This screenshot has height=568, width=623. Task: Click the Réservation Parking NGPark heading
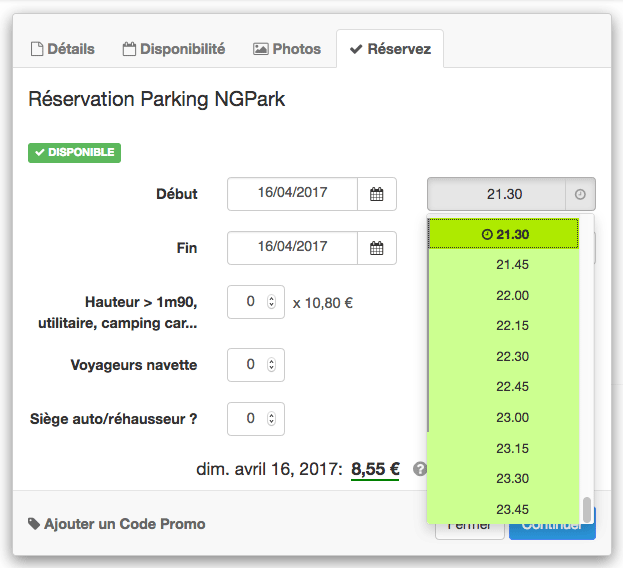point(157,100)
